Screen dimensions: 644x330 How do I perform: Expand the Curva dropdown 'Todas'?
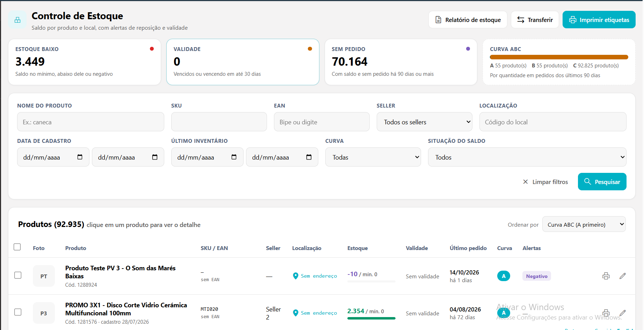click(373, 157)
